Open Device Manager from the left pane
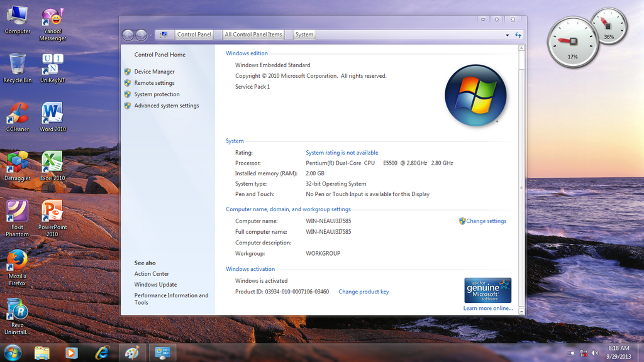 coord(154,72)
